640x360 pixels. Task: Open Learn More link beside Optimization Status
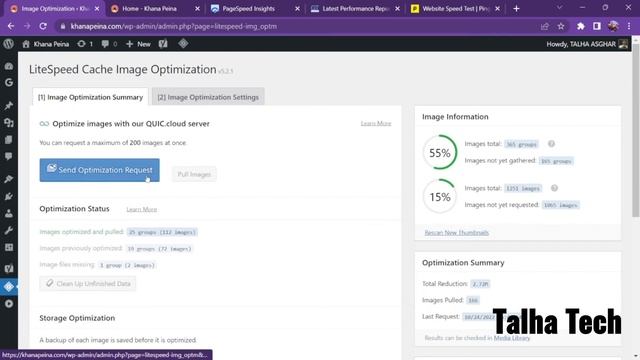[142, 209]
